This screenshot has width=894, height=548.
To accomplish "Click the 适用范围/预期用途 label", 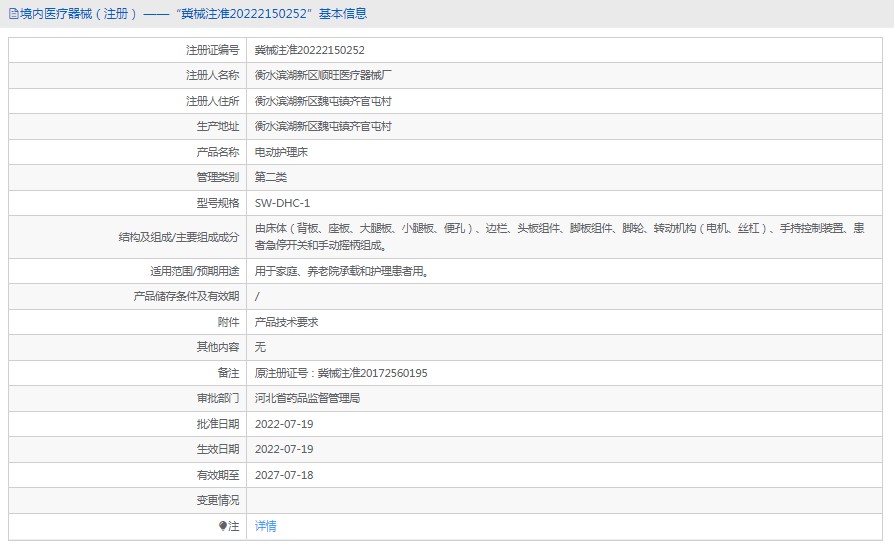I will (x=194, y=271).
